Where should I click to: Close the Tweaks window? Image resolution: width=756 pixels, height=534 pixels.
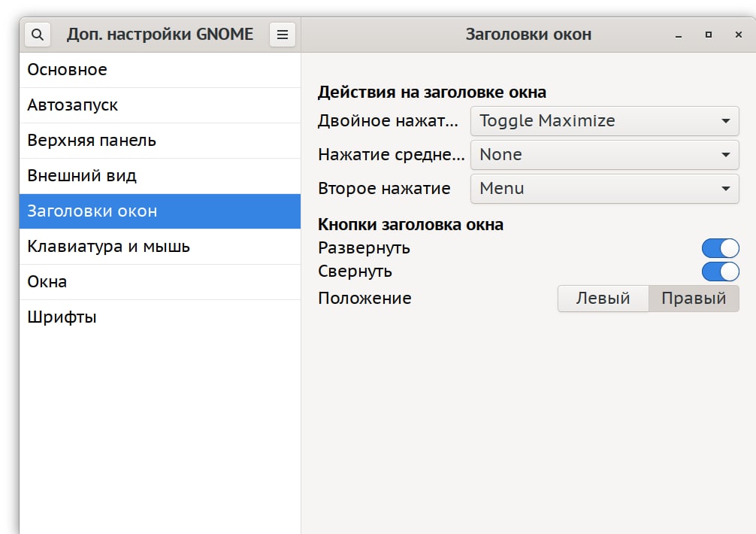(x=738, y=35)
